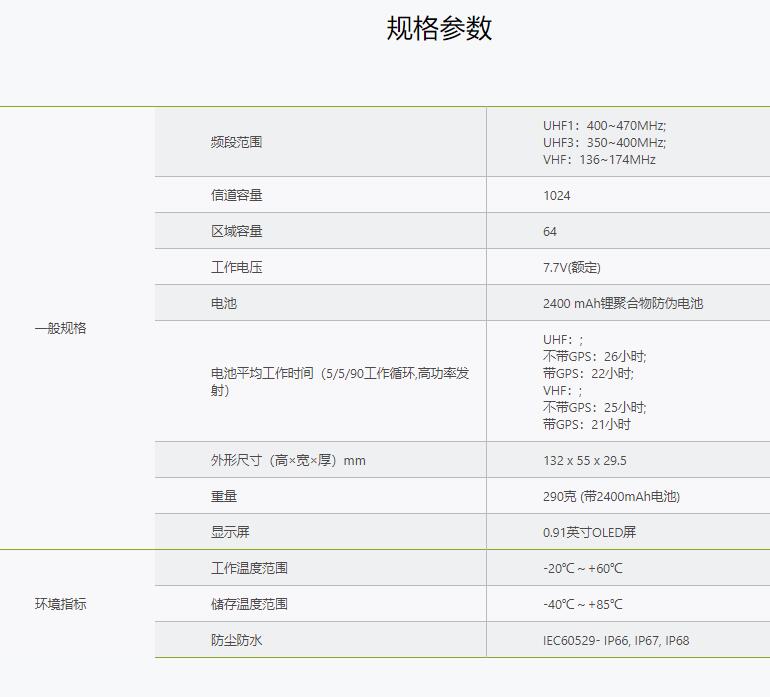Select the 重量 row label
Image resolution: width=770 pixels, height=697 pixels.
click(224, 496)
